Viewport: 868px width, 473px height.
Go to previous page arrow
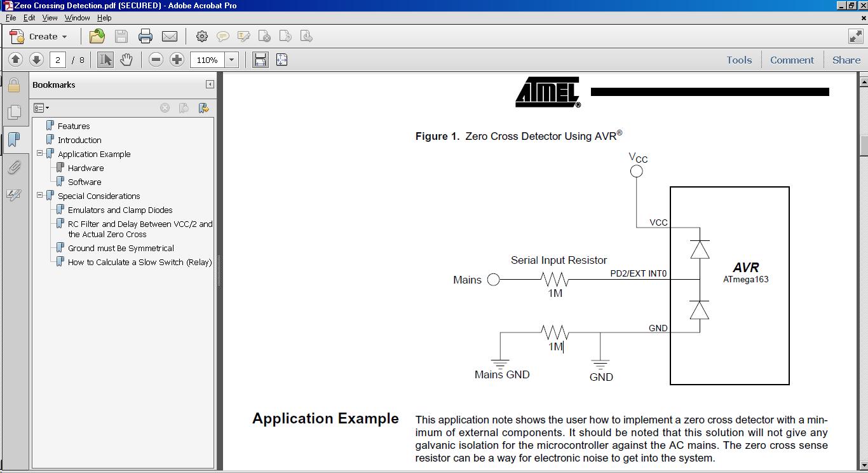(16, 60)
